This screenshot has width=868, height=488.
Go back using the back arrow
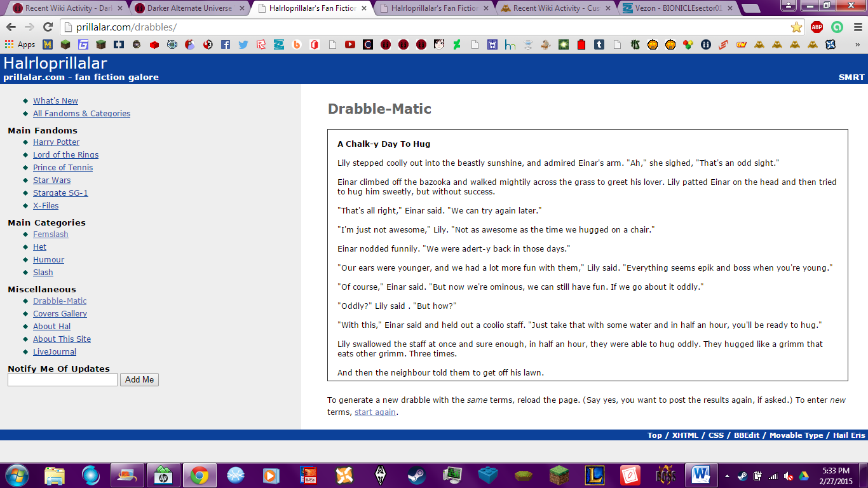11,27
